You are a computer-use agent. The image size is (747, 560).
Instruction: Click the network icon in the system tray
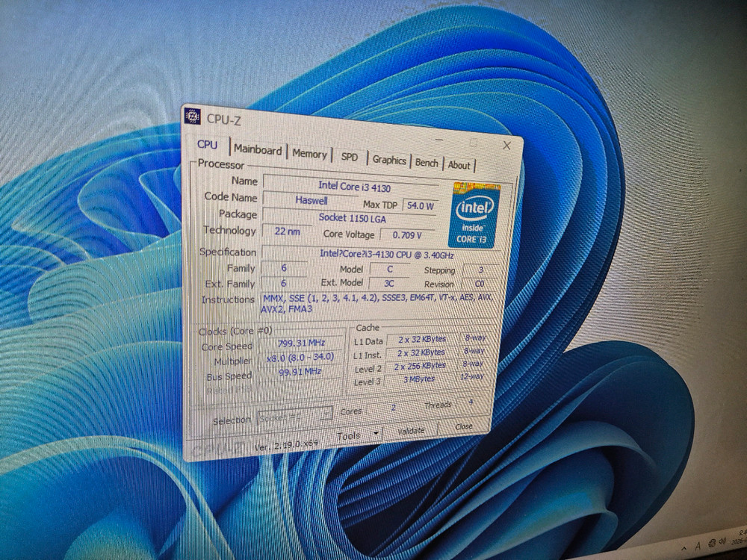point(712,544)
